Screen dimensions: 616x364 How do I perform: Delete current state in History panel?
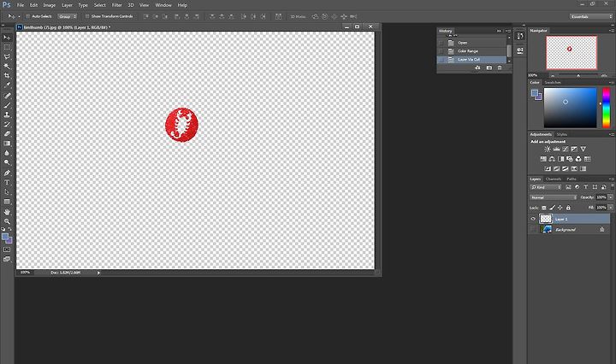[x=500, y=68]
